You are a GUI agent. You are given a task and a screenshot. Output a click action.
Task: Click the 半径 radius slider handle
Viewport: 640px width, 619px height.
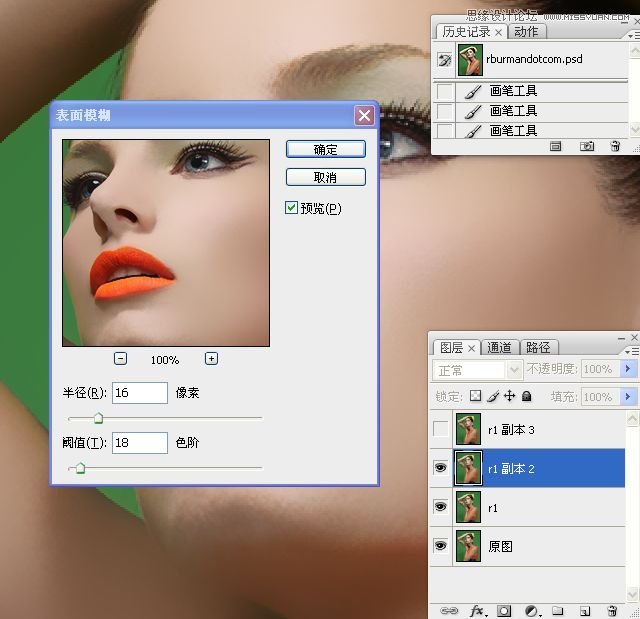tap(98, 418)
